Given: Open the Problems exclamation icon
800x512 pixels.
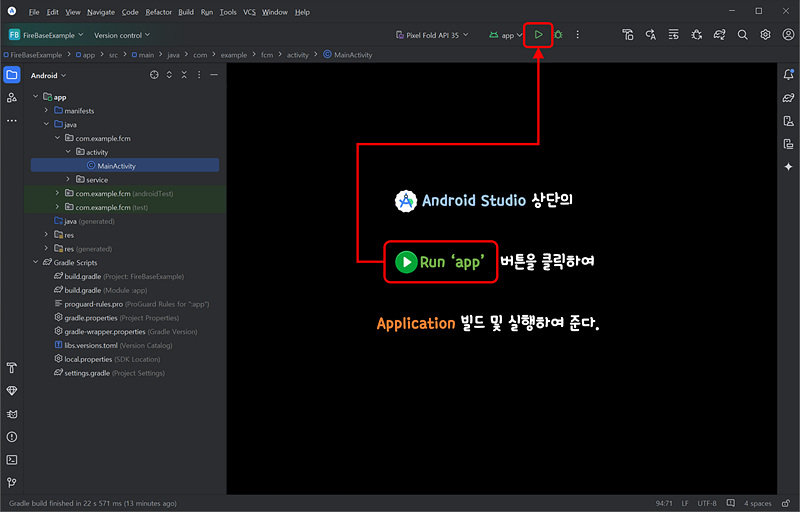Looking at the screenshot, I should point(12,437).
